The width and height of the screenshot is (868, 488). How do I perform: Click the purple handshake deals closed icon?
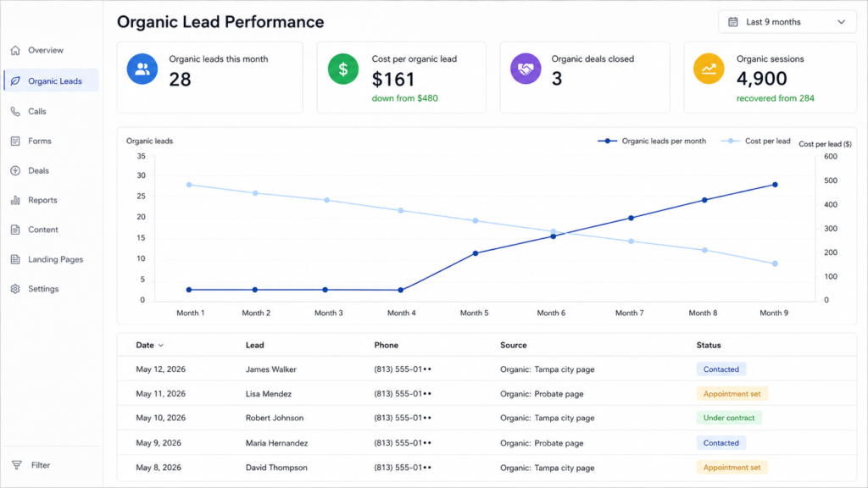[x=526, y=69]
